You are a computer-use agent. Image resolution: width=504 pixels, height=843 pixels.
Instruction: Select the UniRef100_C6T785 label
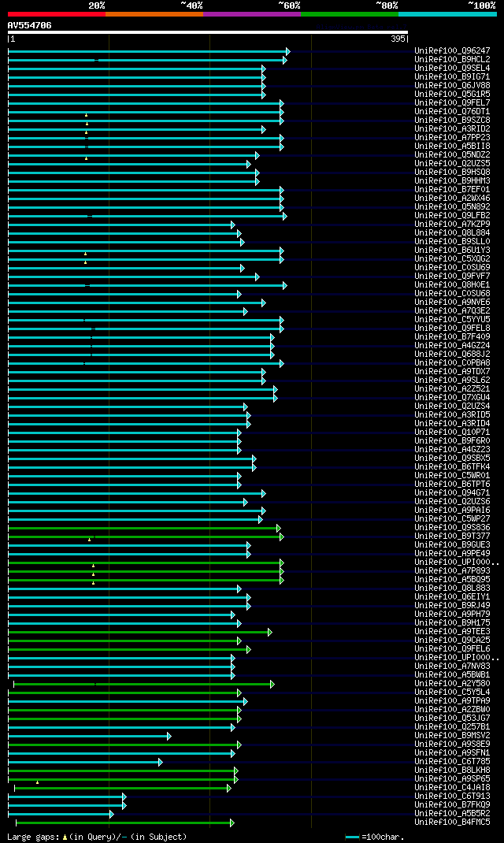click(452, 762)
